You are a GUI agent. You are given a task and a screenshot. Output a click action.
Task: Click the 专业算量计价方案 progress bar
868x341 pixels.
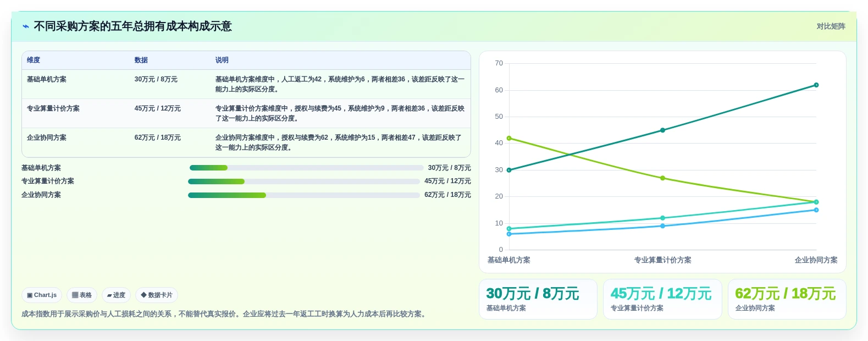coord(304,182)
